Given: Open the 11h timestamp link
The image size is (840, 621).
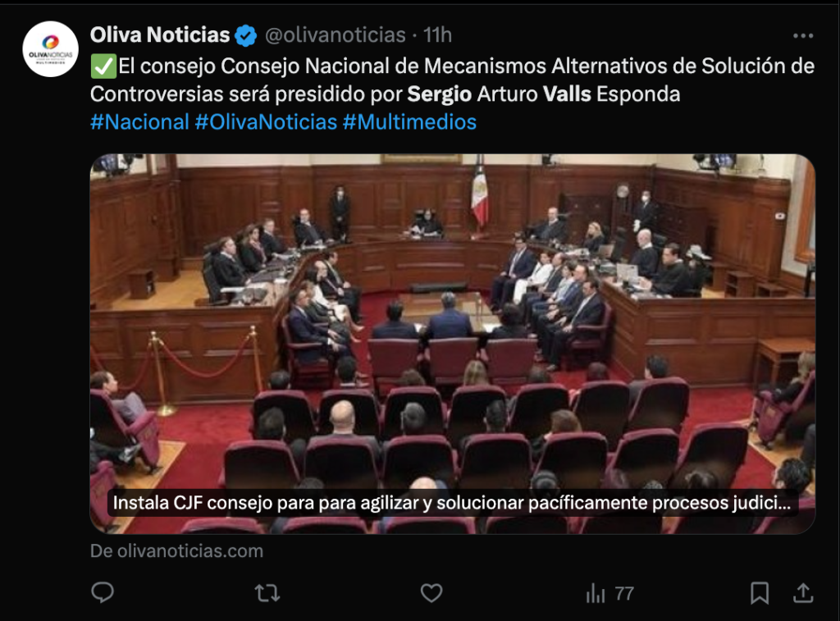Looking at the screenshot, I should [438, 35].
